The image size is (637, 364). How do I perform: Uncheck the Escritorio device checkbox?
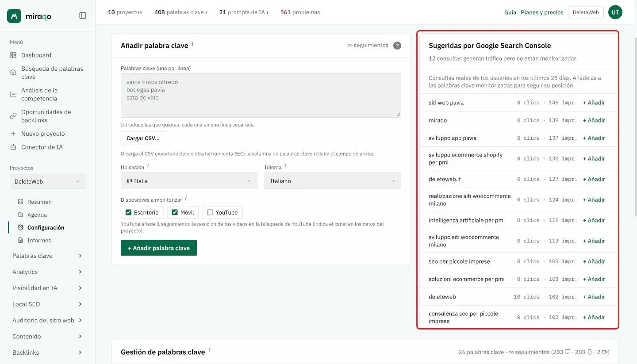pos(129,212)
